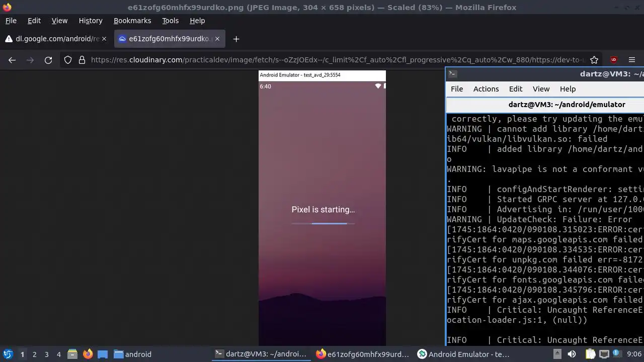The image size is (644, 362).
Task: Switch to workspace 2
Action: 34,354
